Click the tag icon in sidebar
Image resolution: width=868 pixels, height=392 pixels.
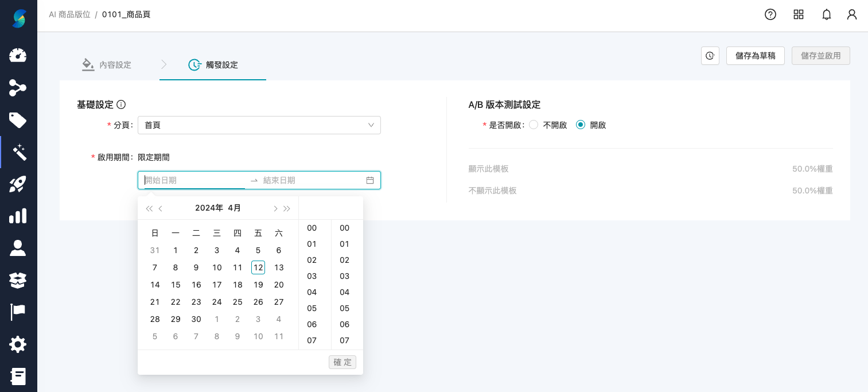(x=18, y=120)
